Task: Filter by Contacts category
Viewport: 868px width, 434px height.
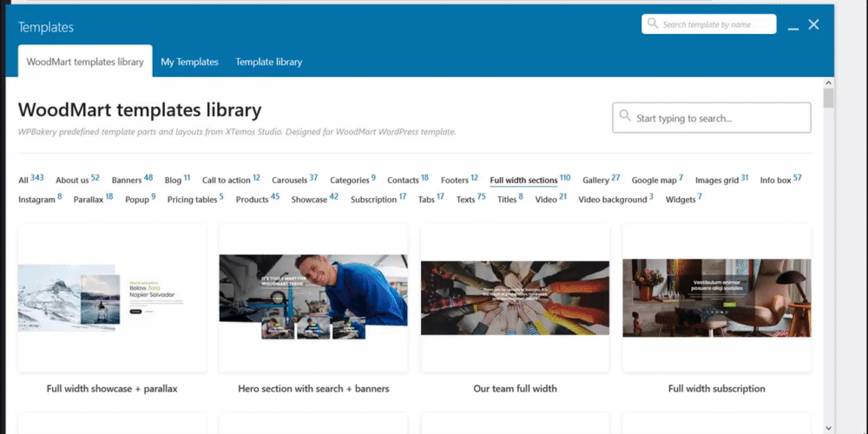Action: (x=408, y=180)
